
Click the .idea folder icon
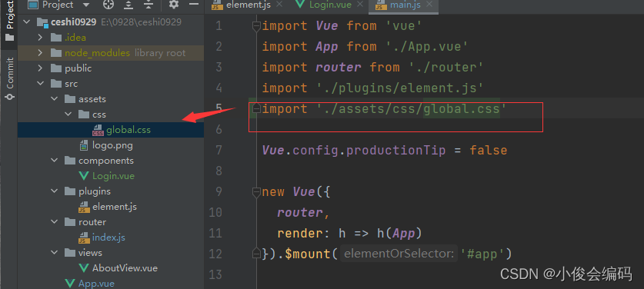pyautogui.click(x=56, y=38)
